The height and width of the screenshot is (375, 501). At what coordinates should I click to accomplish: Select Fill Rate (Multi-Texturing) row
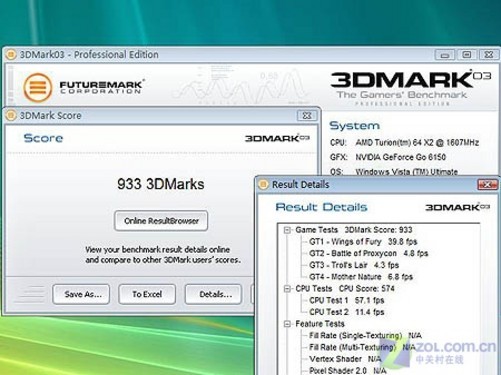(362, 347)
